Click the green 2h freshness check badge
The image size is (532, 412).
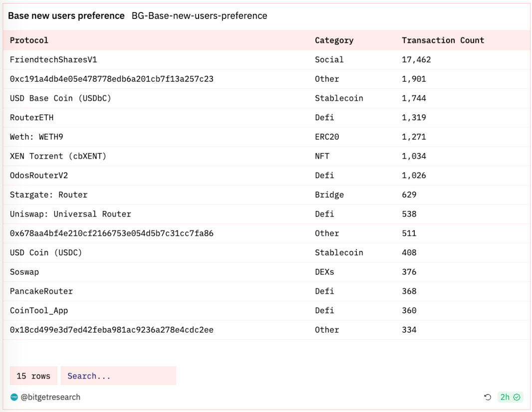[510, 397]
